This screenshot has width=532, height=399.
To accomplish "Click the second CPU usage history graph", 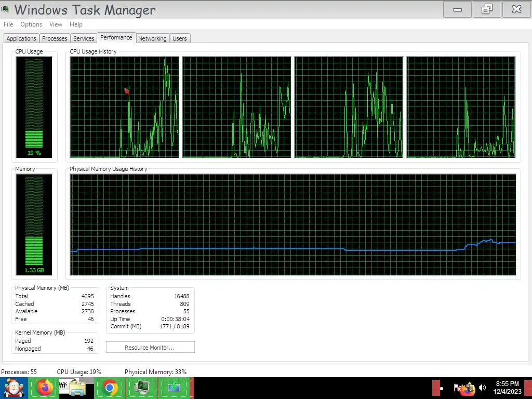I will tap(236, 107).
